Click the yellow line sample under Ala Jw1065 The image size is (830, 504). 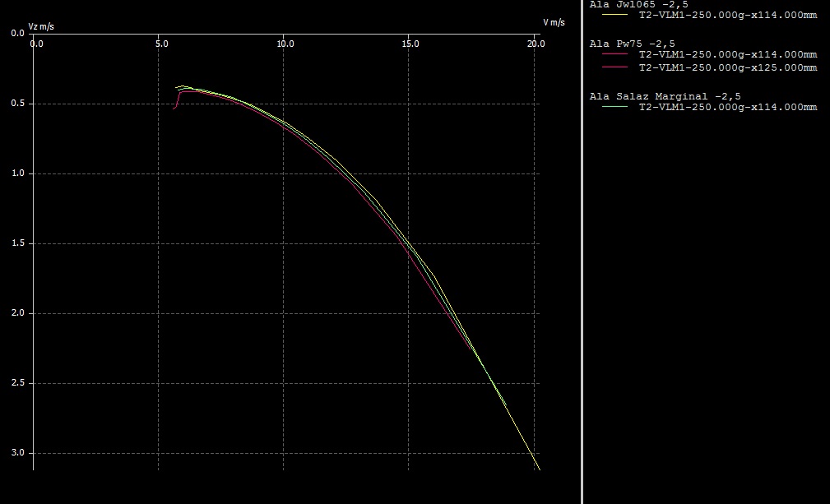click(614, 15)
